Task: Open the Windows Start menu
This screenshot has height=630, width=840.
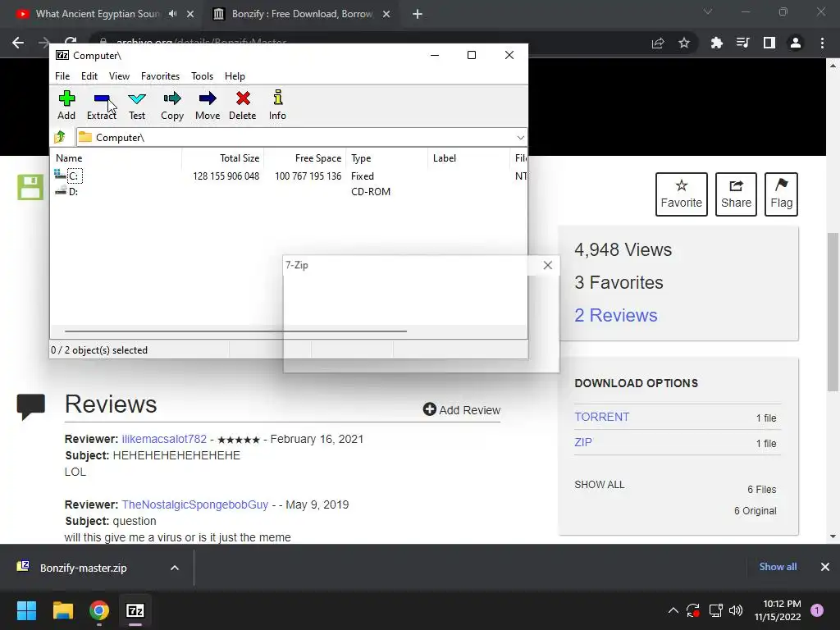Action: coord(26,610)
